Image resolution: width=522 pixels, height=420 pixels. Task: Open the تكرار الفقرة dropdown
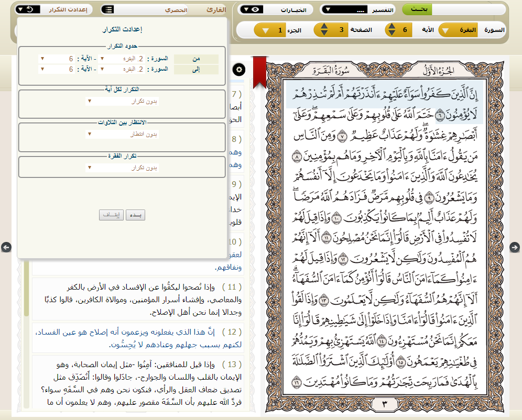(122, 168)
